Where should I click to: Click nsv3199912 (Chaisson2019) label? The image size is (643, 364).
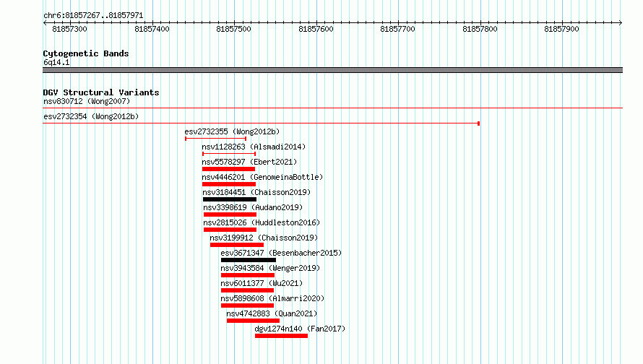pyautogui.click(x=264, y=238)
